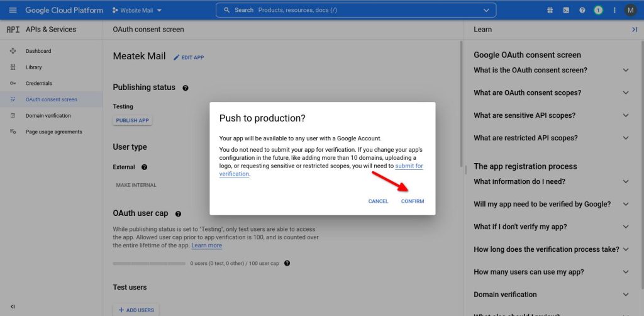This screenshot has width=644, height=316.
Task: Click the Dashboard sidebar icon
Action: 13,51
